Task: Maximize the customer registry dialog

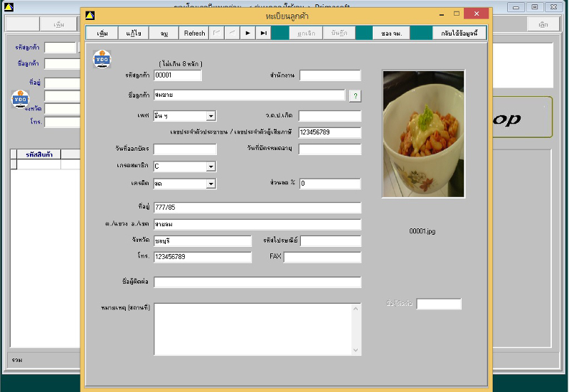Action: coord(457,14)
